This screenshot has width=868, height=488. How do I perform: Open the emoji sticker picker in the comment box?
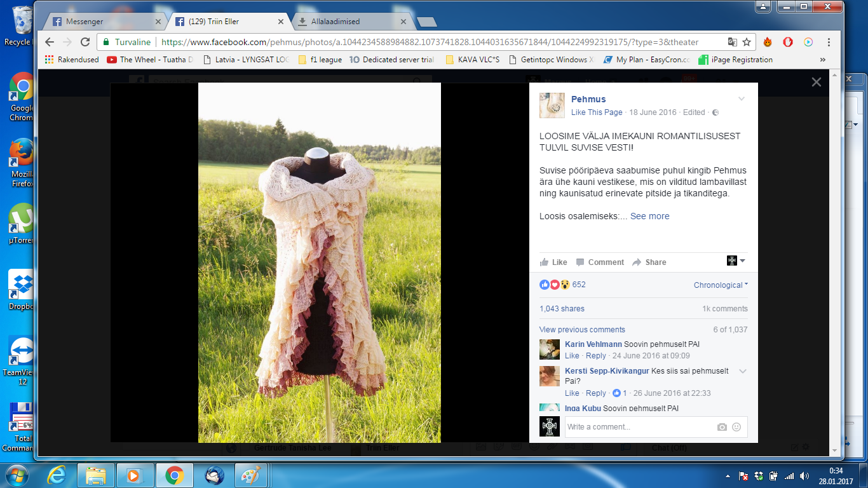(736, 427)
